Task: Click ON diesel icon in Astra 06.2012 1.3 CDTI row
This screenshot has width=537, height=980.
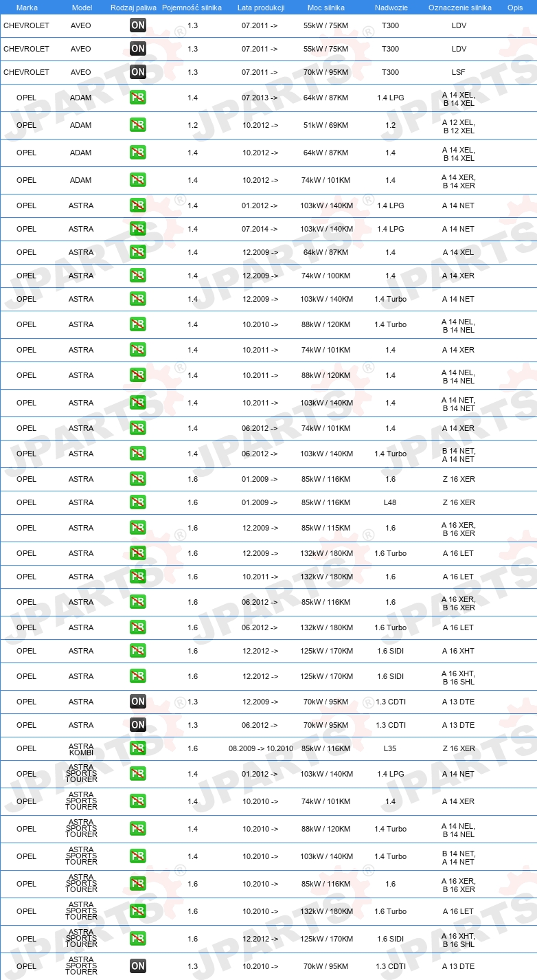Action: pyautogui.click(x=138, y=725)
